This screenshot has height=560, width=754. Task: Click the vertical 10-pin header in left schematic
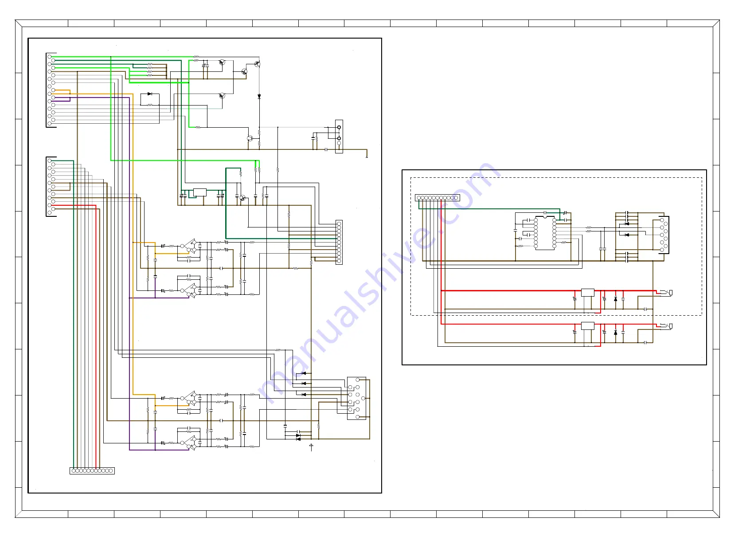point(339,243)
